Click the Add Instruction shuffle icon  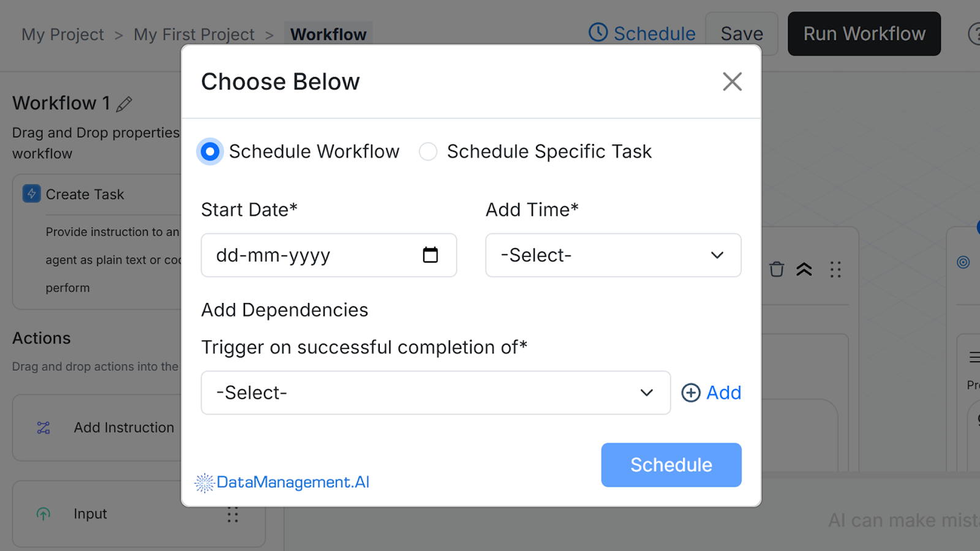click(x=42, y=427)
